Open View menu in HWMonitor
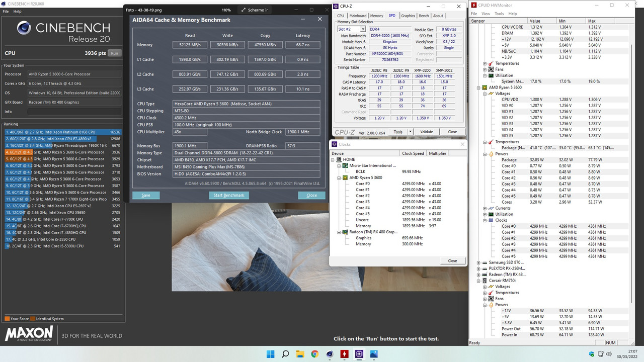Screen dimensions: 644x362 coord(486,14)
